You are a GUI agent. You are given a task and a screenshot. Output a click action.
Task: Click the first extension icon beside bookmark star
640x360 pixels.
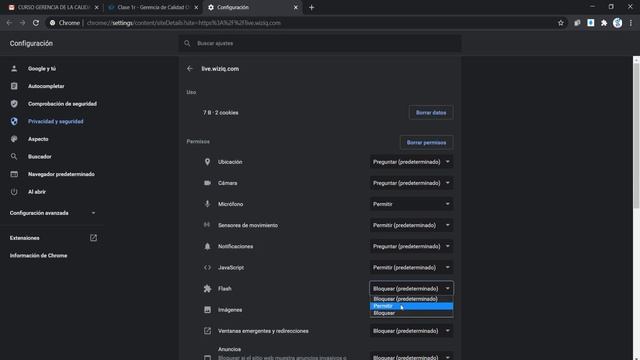pyautogui.click(x=577, y=23)
